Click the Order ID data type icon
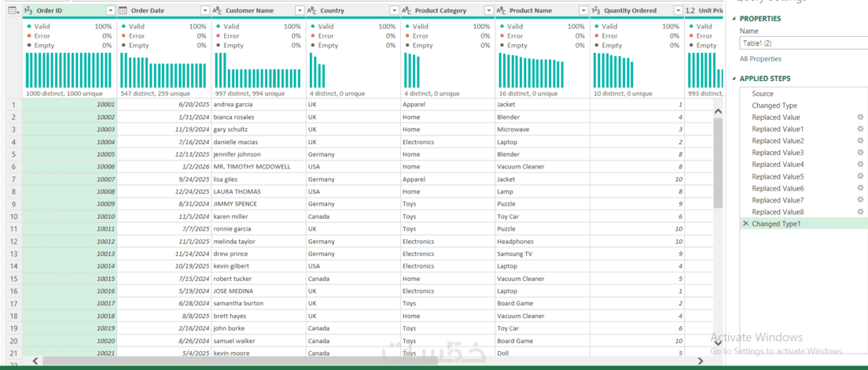This screenshot has height=370, width=868. 29,10
